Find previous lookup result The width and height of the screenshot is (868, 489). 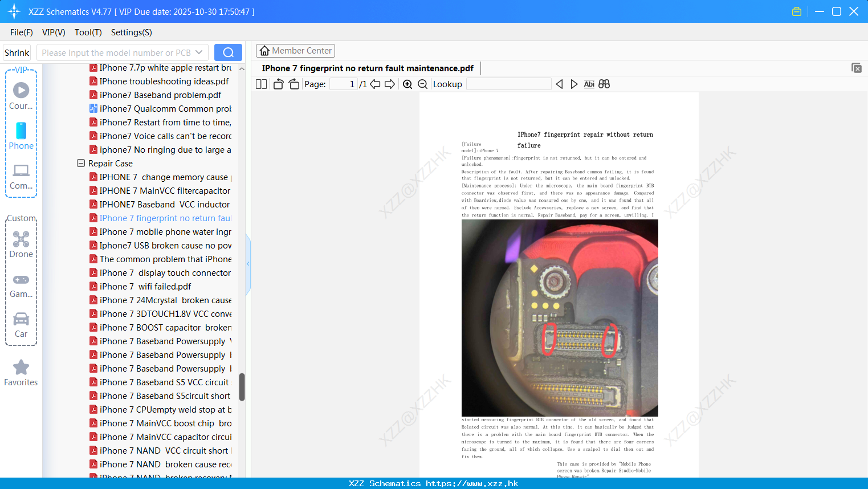point(559,84)
